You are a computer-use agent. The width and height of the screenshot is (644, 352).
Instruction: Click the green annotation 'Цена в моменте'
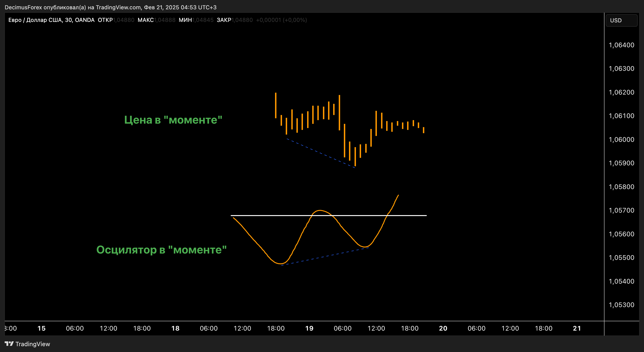pyautogui.click(x=173, y=119)
